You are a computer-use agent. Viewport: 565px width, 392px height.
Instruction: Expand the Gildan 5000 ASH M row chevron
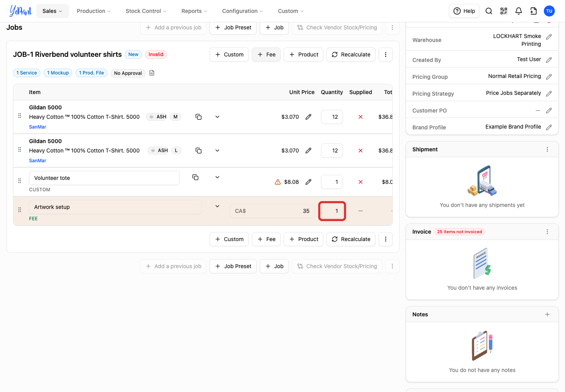pos(217,117)
